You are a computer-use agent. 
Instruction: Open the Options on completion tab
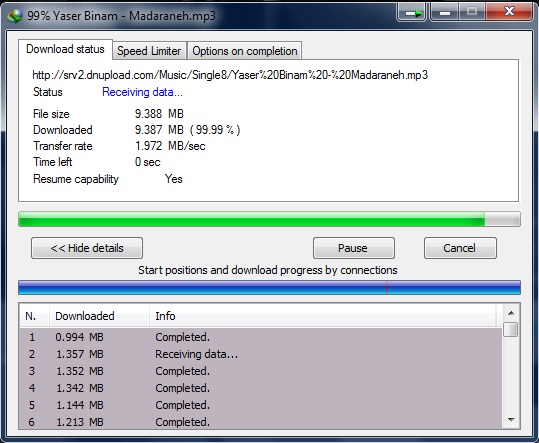(x=244, y=51)
